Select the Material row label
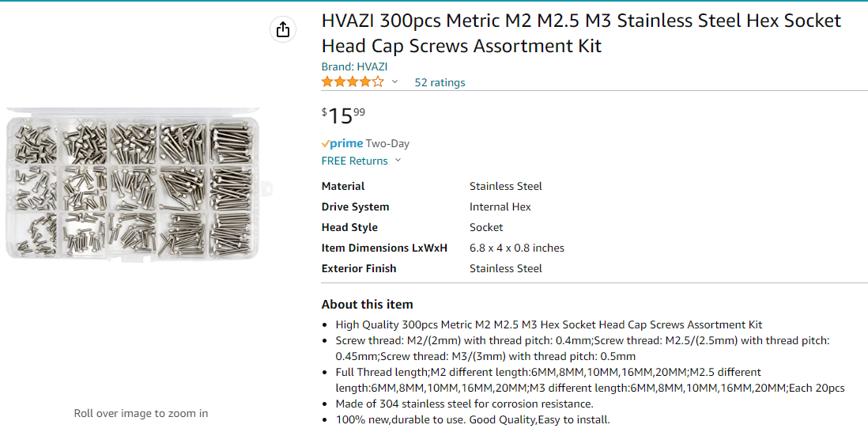Image resolution: width=868 pixels, height=436 pixels. (343, 186)
